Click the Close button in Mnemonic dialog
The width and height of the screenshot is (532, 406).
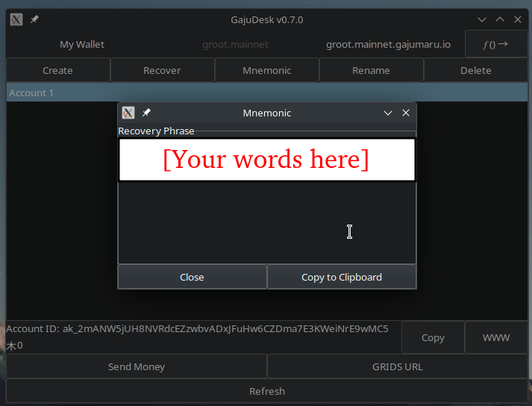tap(192, 277)
